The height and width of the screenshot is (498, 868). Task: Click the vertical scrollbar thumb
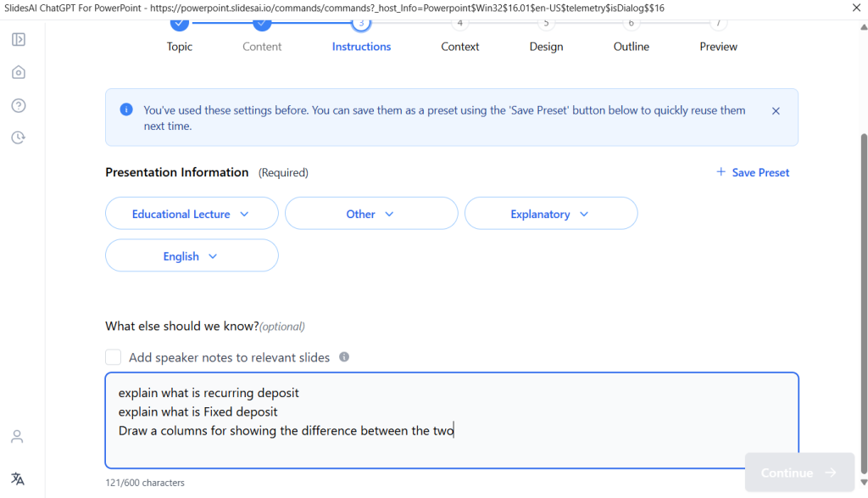point(864,288)
